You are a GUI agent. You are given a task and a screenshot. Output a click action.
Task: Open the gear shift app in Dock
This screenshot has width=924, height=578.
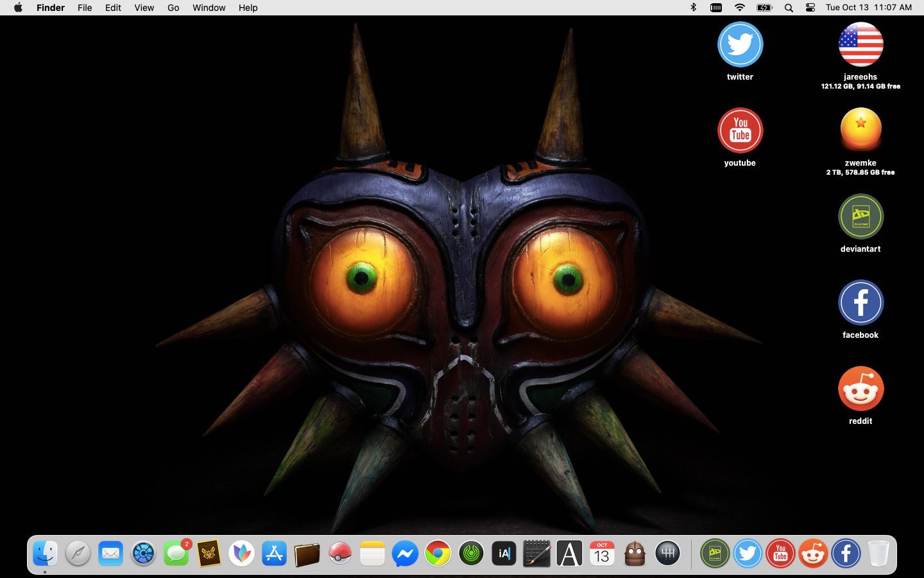point(667,553)
